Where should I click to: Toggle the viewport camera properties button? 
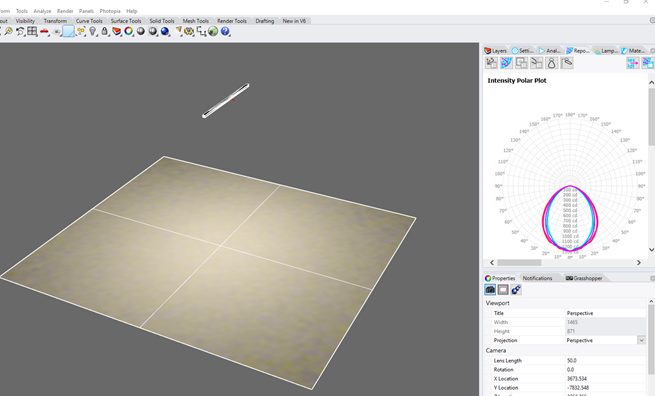[x=490, y=289]
